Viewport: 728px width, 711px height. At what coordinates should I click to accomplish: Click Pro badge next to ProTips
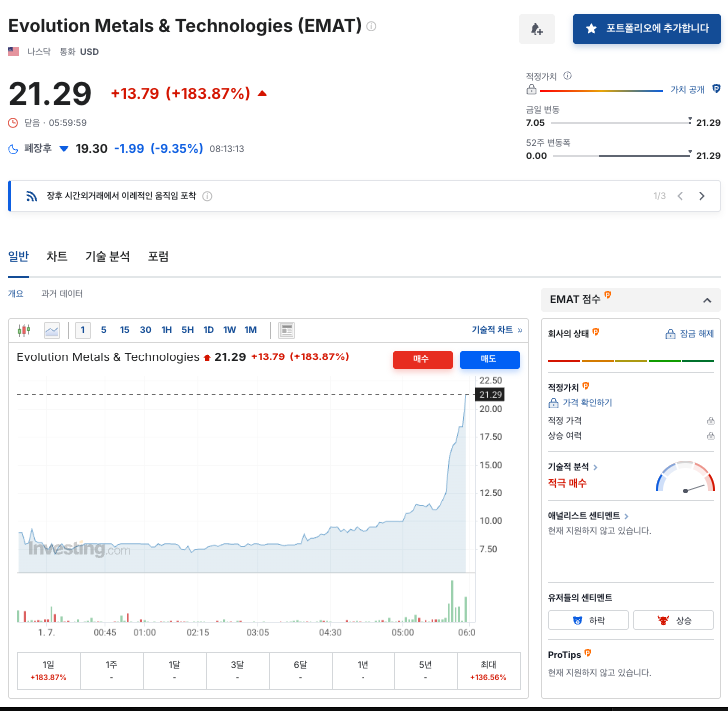pos(588,653)
